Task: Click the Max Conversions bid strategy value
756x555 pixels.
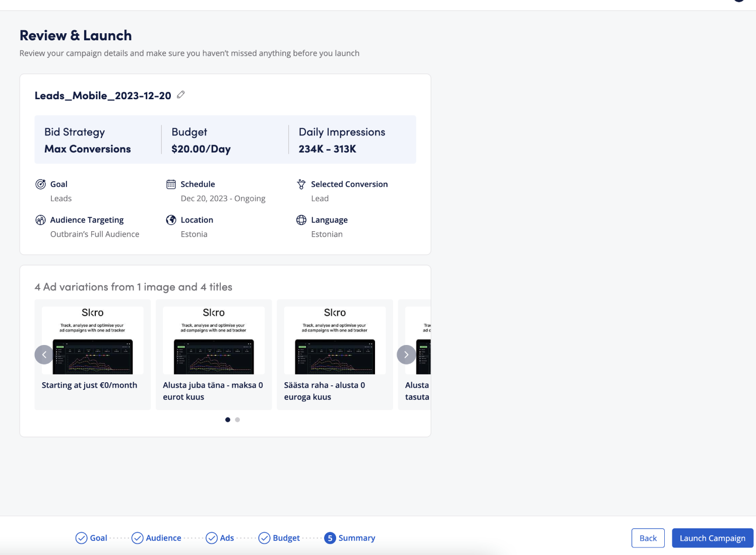Action: pyautogui.click(x=88, y=149)
